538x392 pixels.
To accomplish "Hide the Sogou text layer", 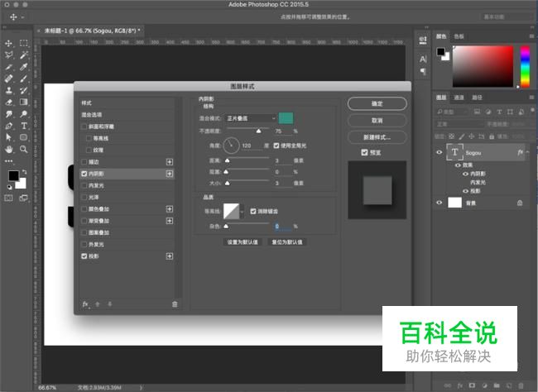I will 439,152.
